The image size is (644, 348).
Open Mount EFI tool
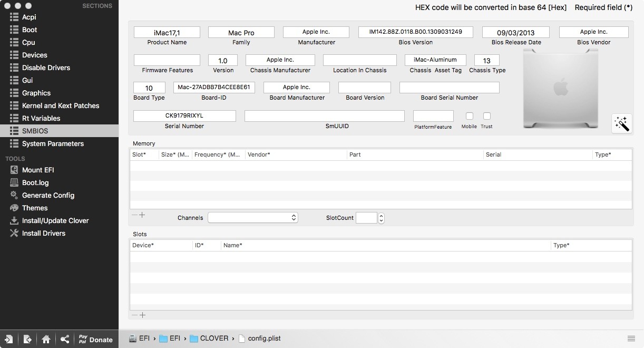click(x=38, y=170)
